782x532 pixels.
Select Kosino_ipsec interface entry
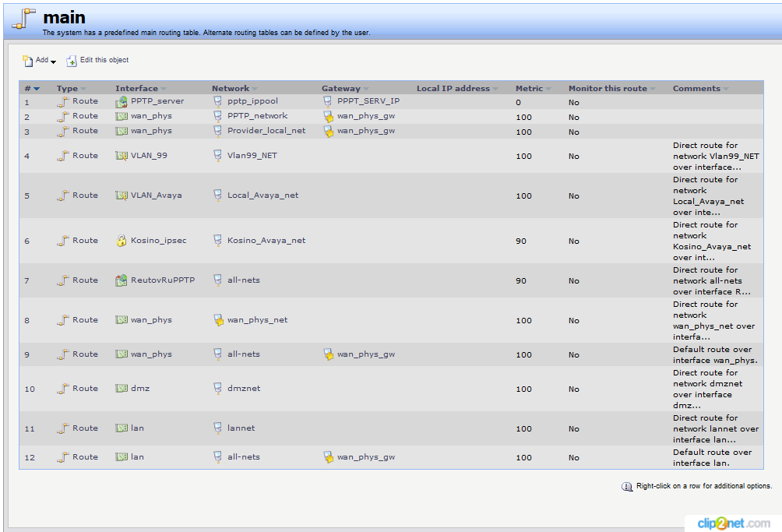coord(159,241)
